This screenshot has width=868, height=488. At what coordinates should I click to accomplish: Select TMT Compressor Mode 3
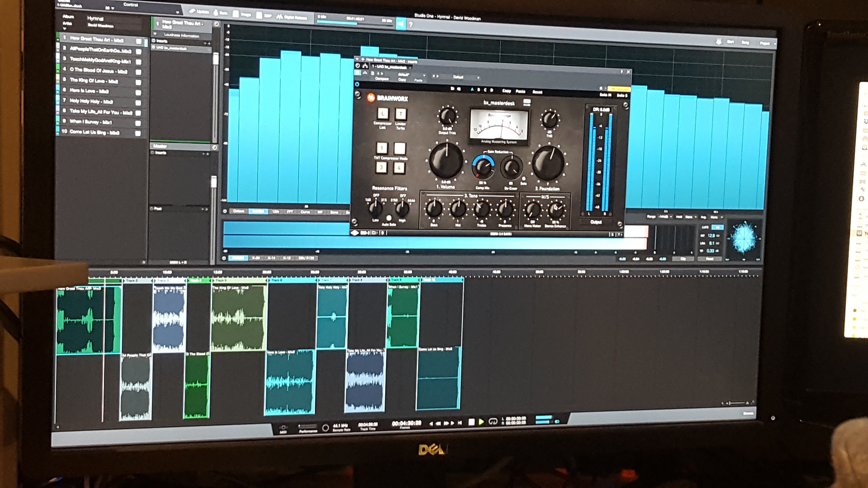(381, 167)
